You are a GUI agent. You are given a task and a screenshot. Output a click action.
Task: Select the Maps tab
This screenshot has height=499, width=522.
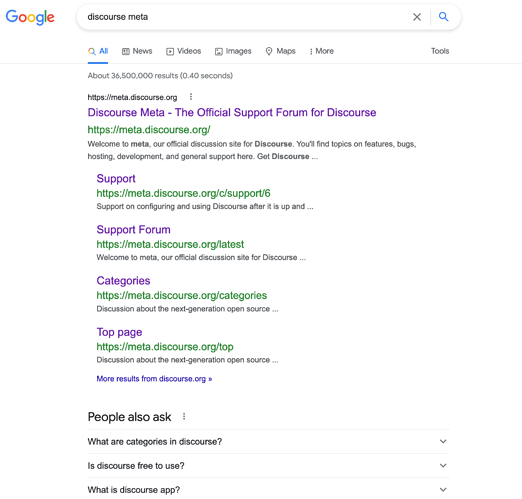click(x=280, y=51)
